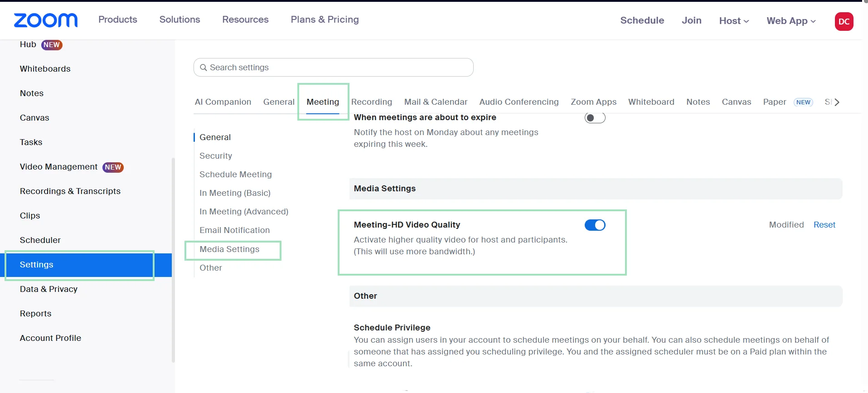Switch to the Whiteboard settings tab
The width and height of the screenshot is (868, 393).
pos(651,102)
